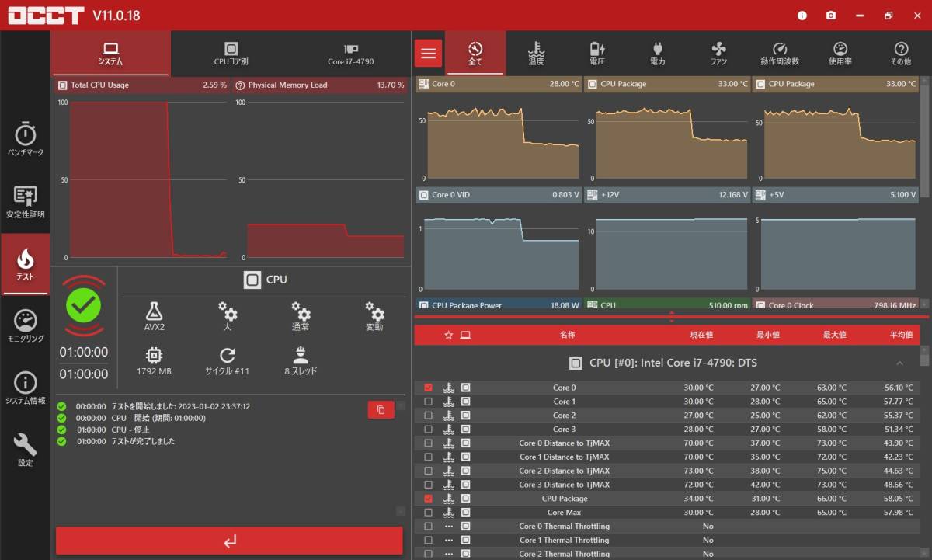
Task: Open the red hamburger menu button
Action: click(x=428, y=54)
